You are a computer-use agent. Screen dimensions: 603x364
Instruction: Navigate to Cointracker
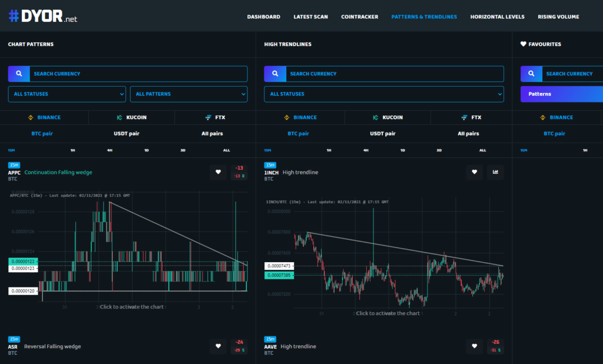(360, 16)
